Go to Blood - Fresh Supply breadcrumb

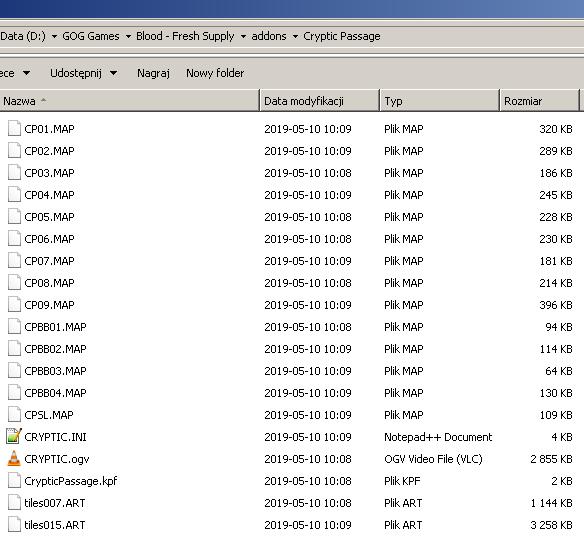coord(185,36)
